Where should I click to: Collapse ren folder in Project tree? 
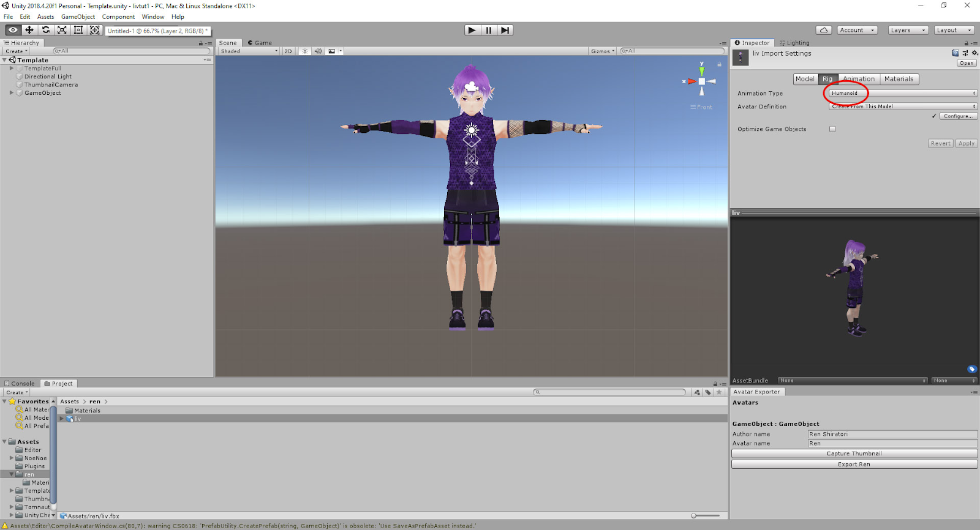(x=12, y=474)
